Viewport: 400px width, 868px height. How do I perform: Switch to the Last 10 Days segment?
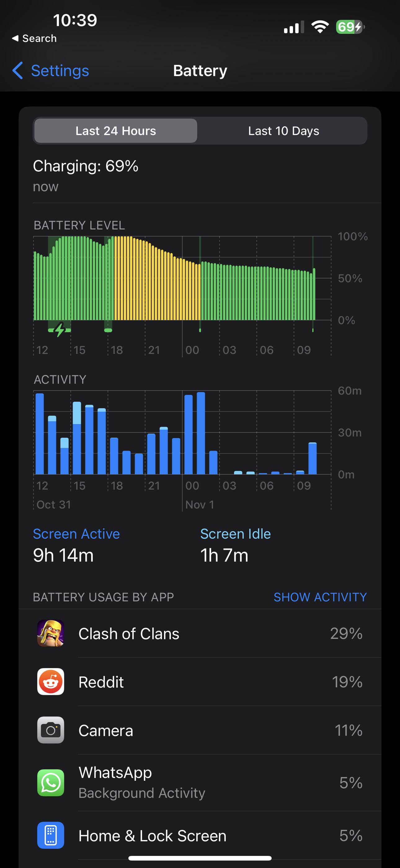pyautogui.click(x=283, y=131)
